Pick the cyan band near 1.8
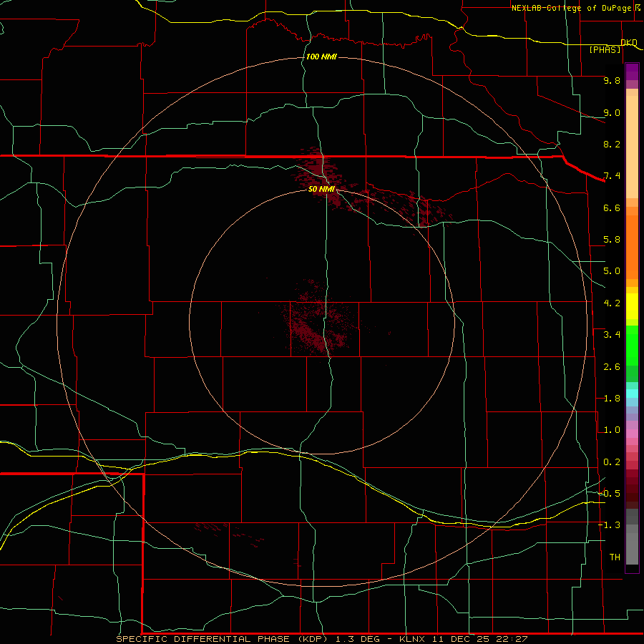Viewport: 644px width, 644px height. pos(632,394)
